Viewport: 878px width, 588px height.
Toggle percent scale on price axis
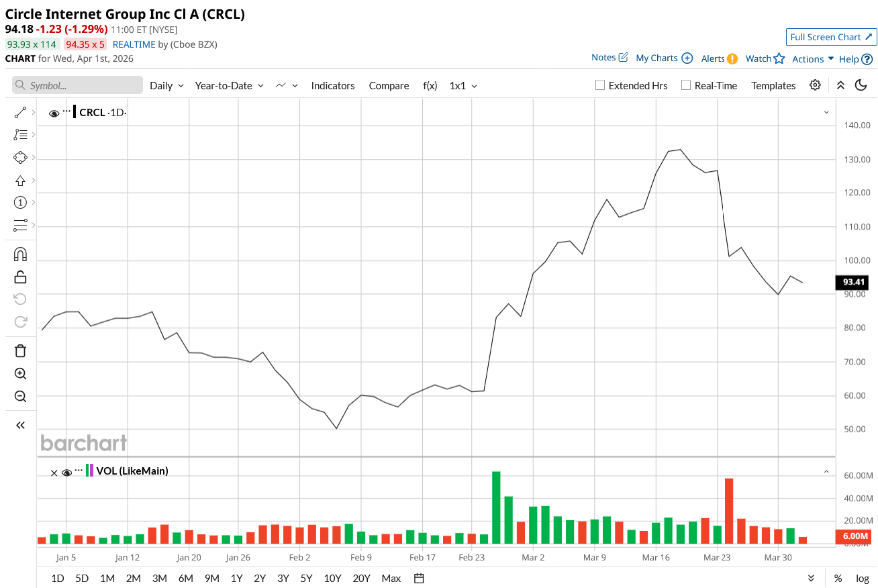click(838, 578)
